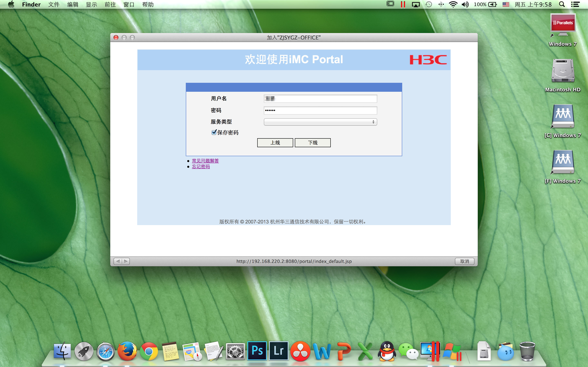The width and height of the screenshot is (588, 367).
Task: Toggle the 保存密码 checkbox
Action: 214,132
